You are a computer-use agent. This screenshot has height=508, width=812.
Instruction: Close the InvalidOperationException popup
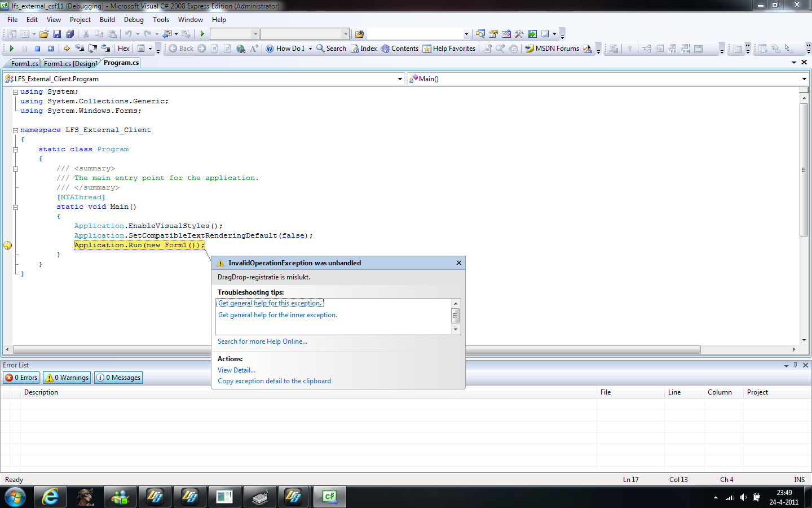point(459,262)
